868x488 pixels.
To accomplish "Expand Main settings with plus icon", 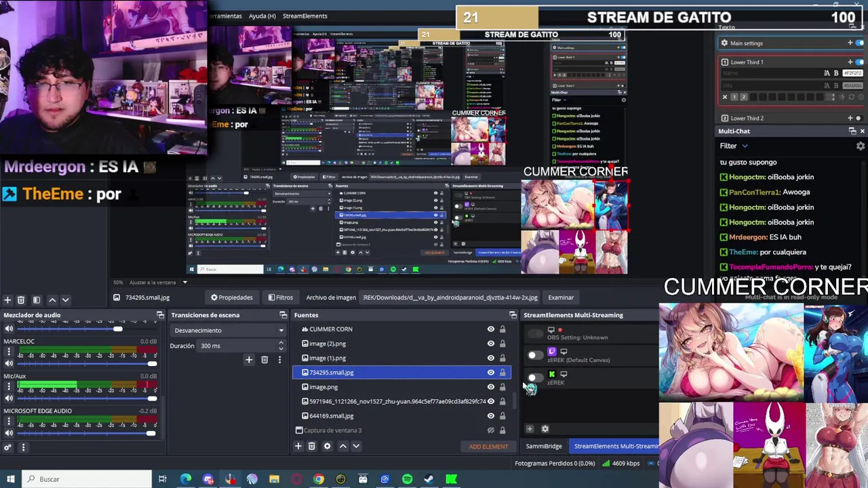I will pos(850,43).
